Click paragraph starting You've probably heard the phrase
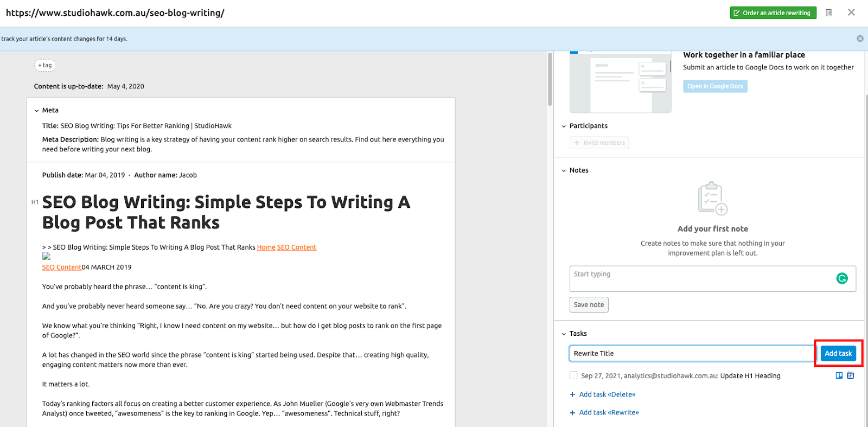 [x=125, y=286]
